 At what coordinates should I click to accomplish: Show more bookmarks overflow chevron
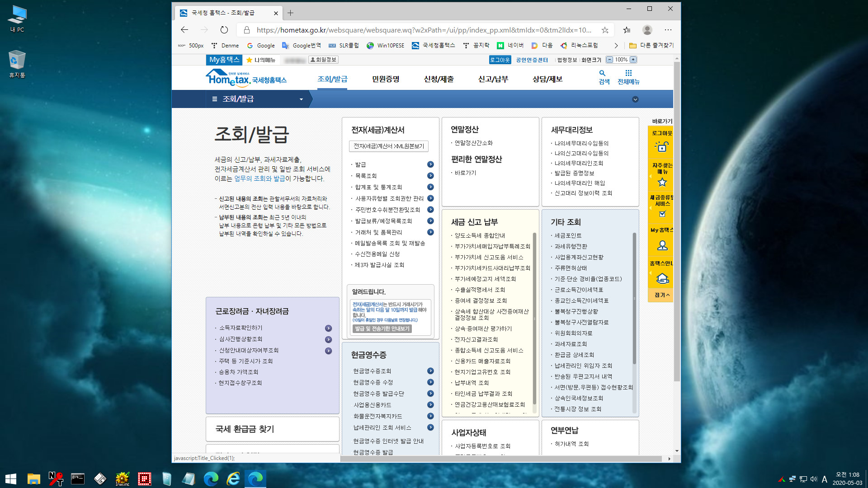click(616, 46)
